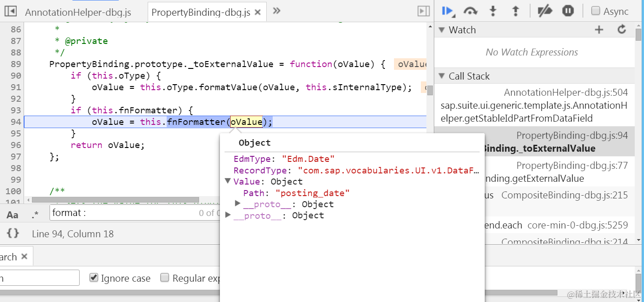Focus the find field containing 'format :'
The image size is (644, 302).
tap(134, 213)
